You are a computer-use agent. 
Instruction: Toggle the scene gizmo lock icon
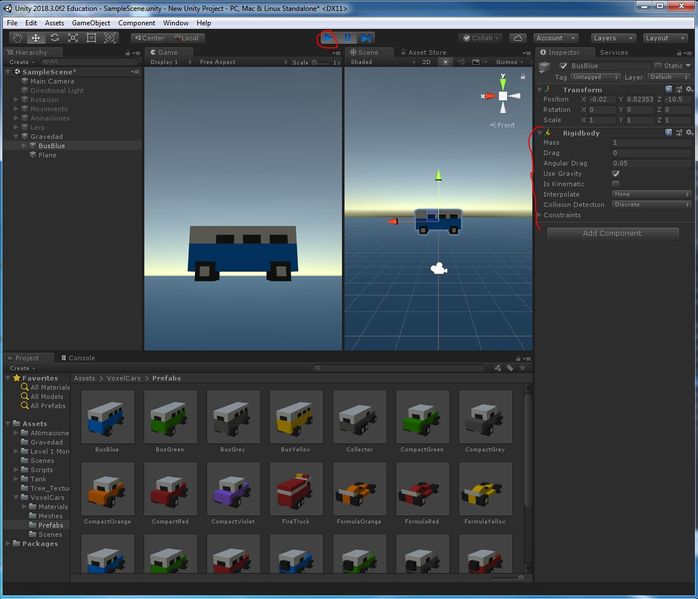click(523, 77)
